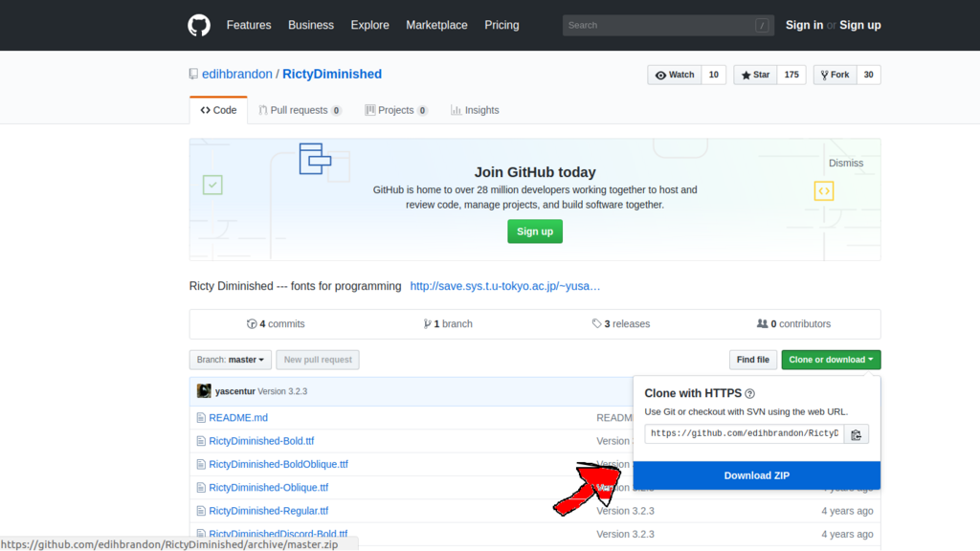The width and height of the screenshot is (980, 551).
Task: Open the stargazers count 175
Action: coord(791,75)
